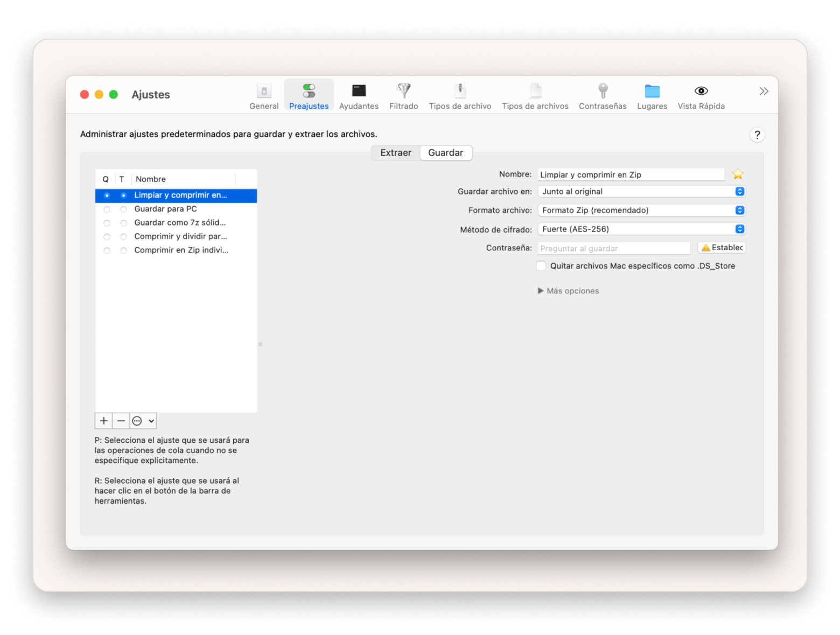Open the General settings pane icon

point(264,91)
